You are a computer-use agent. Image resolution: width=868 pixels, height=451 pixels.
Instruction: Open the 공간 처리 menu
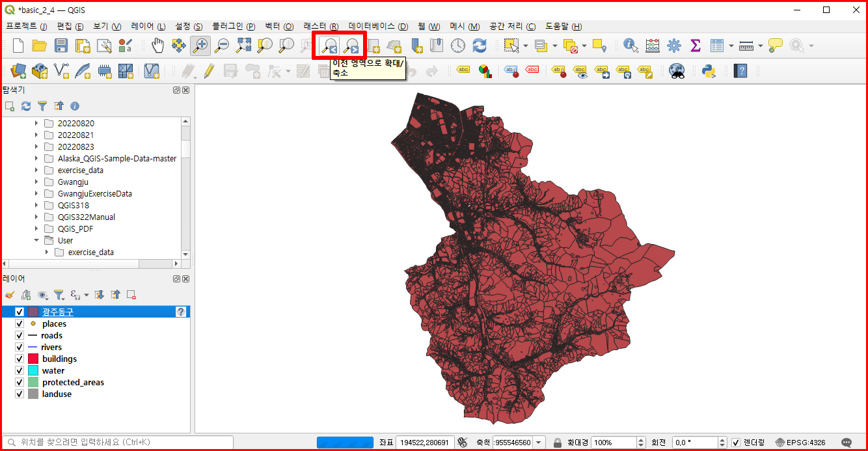coord(513,27)
